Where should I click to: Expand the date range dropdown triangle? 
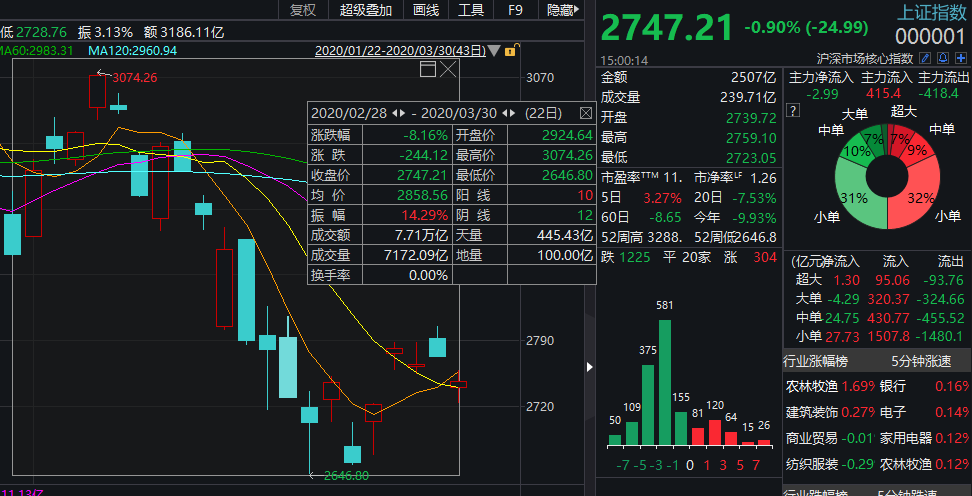point(495,51)
